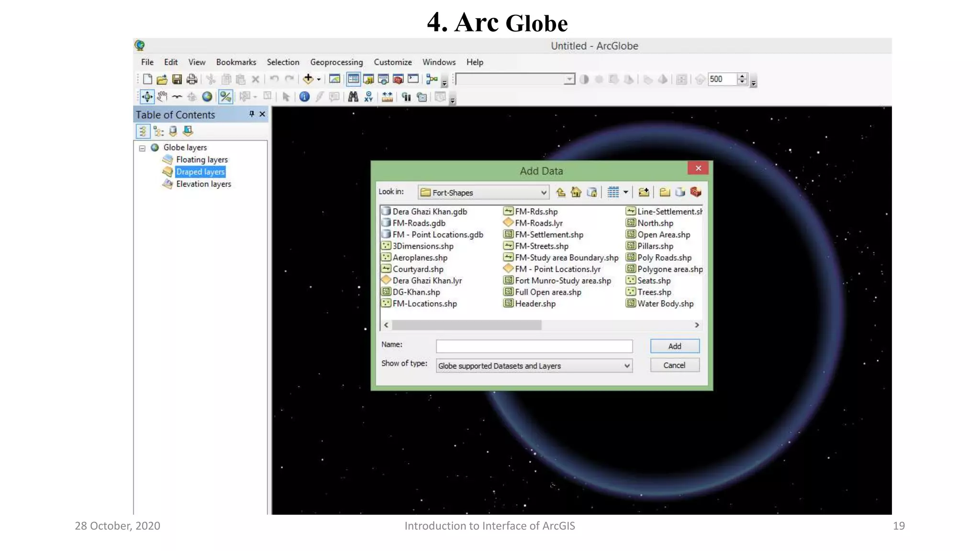Viewport: 980px width, 551px height.
Task: Click the Add button
Action: point(675,346)
